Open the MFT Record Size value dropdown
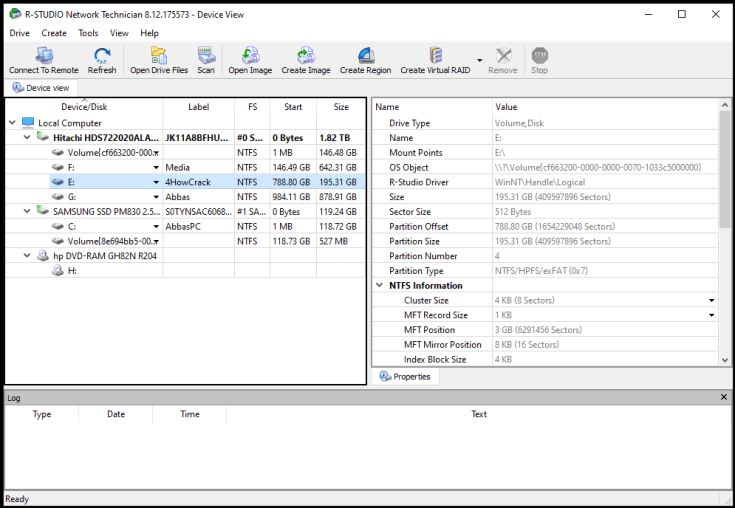This screenshot has height=508, width=735. (x=712, y=315)
